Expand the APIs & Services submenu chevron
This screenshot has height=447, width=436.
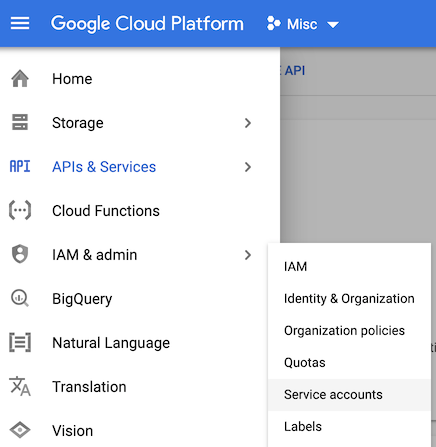pyautogui.click(x=248, y=167)
